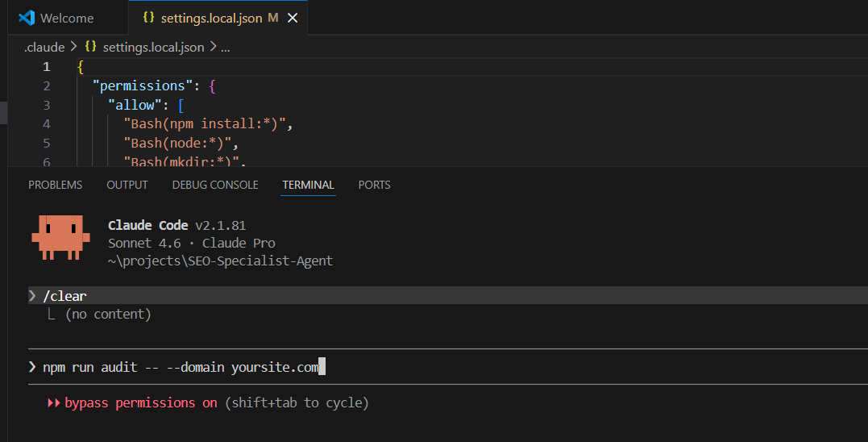
Task: Close the settings.local.json tab
Action: coord(293,19)
